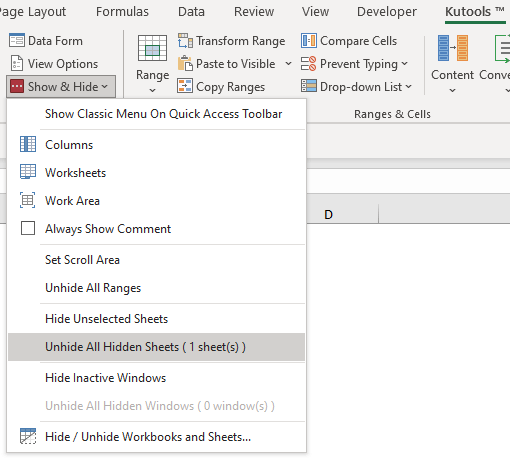The height and width of the screenshot is (458, 510).
Task: Click the Prevent Typing icon
Action: coord(309,63)
